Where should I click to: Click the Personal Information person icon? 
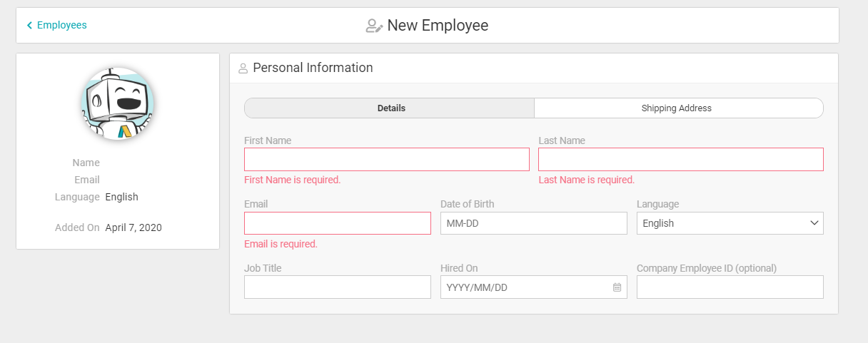point(243,68)
